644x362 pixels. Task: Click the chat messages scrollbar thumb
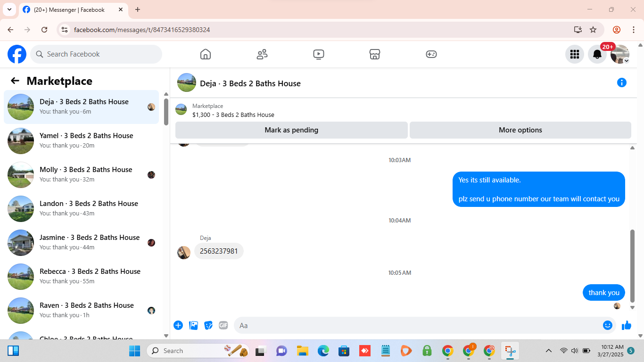632,266
